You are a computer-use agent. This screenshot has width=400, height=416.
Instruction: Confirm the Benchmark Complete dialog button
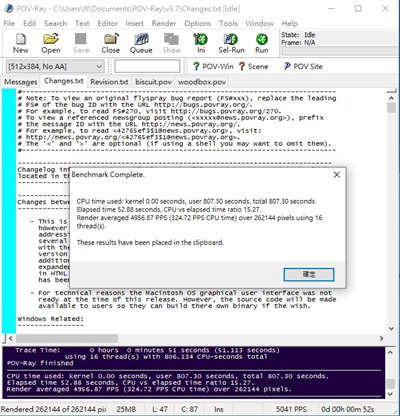(309, 275)
